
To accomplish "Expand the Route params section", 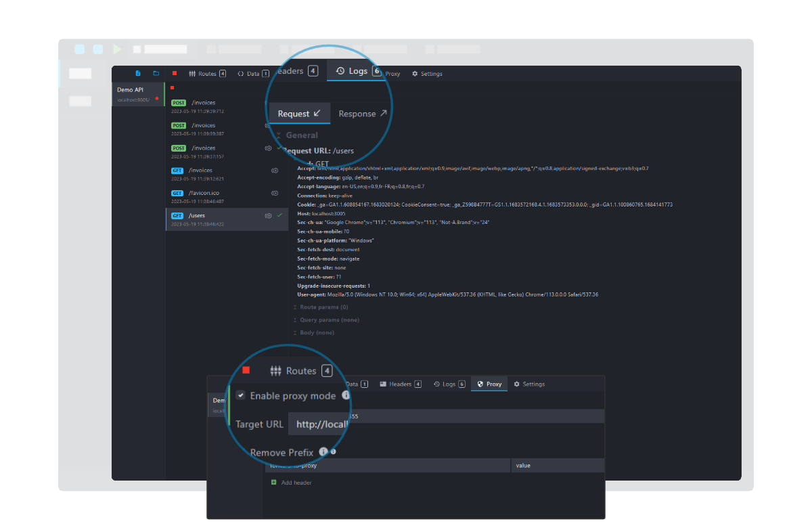I will coord(325,308).
